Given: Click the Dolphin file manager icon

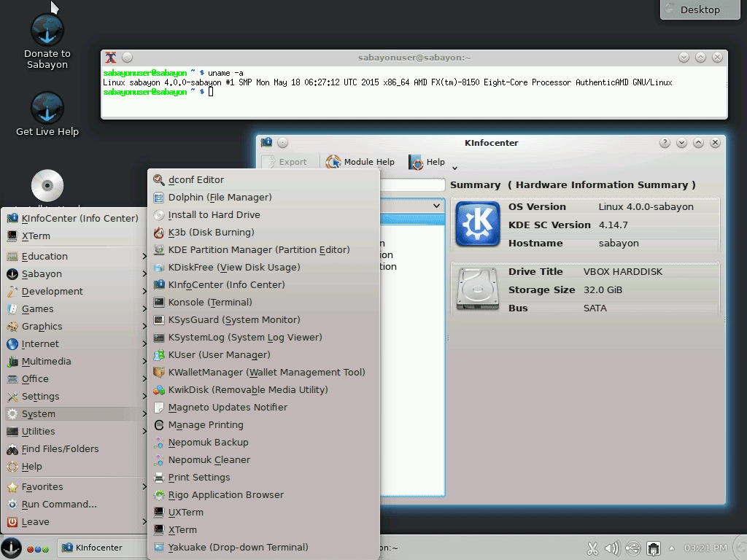Looking at the screenshot, I should pos(158,197).
